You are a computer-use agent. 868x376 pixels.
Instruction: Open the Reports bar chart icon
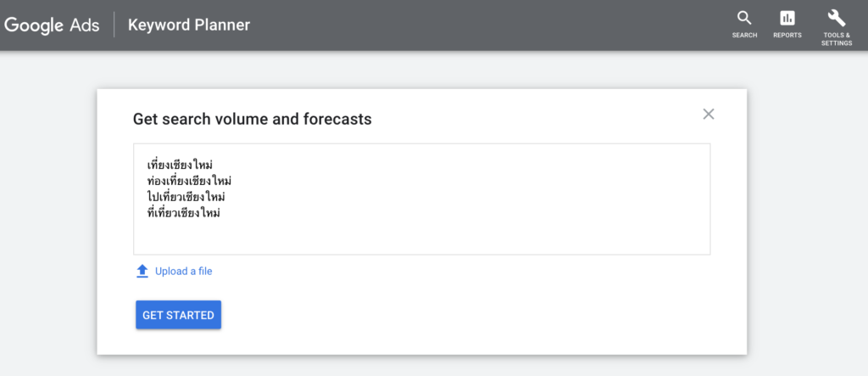(787, 19)
